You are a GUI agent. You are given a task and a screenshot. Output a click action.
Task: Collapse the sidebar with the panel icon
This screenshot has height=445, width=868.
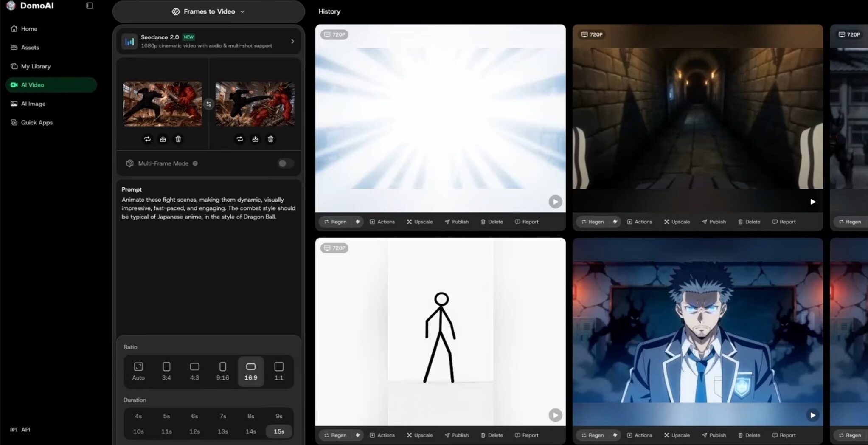89,6
